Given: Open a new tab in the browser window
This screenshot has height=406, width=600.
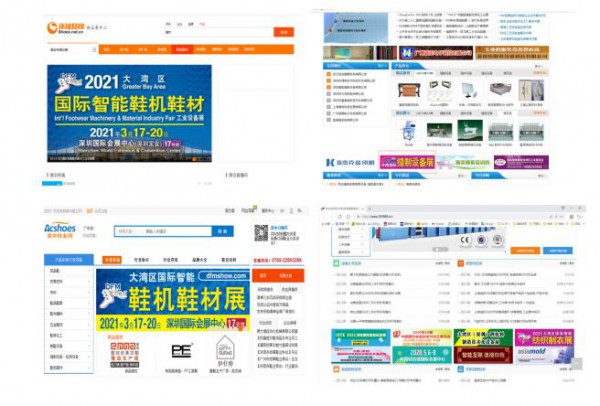Looking at the screenshot, I should (370, 209).
